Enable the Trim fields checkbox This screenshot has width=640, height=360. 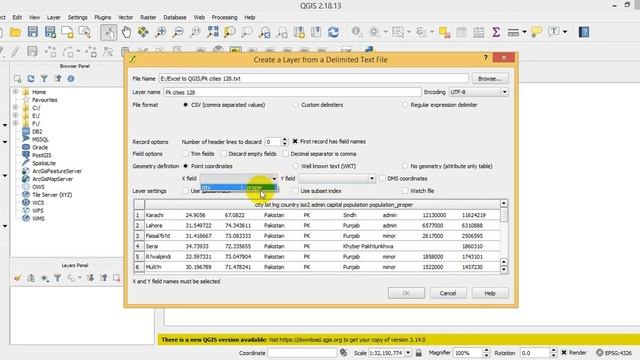click(186, 154)
